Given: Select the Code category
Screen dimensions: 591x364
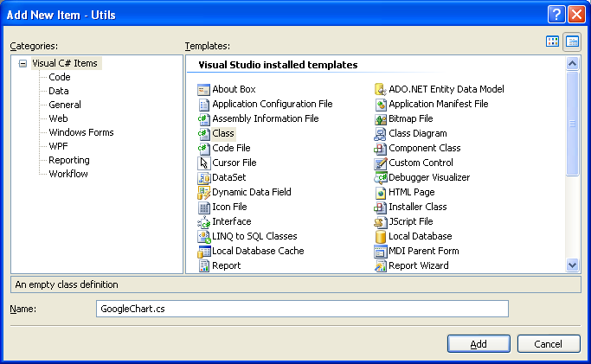Looking at the screenshot, I should tap(60, 77).
